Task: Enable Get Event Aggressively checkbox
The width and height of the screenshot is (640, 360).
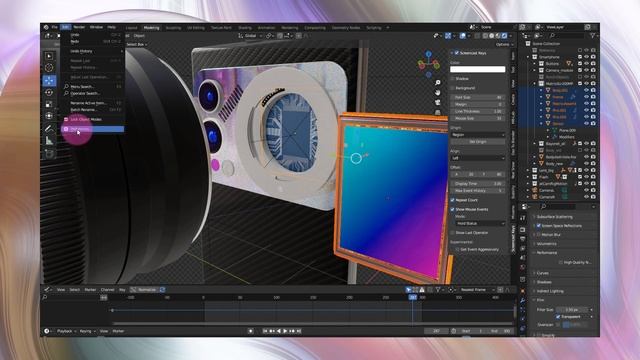Action: [458, 249]
